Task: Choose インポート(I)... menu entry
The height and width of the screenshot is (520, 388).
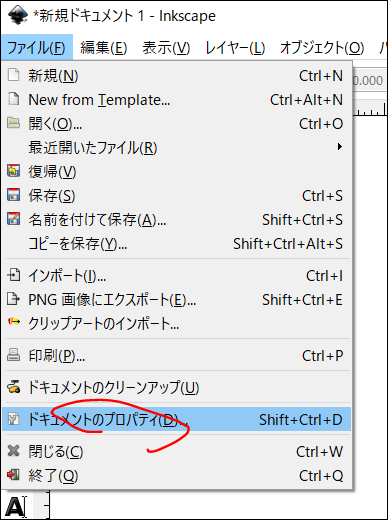Action: (177, 276)
